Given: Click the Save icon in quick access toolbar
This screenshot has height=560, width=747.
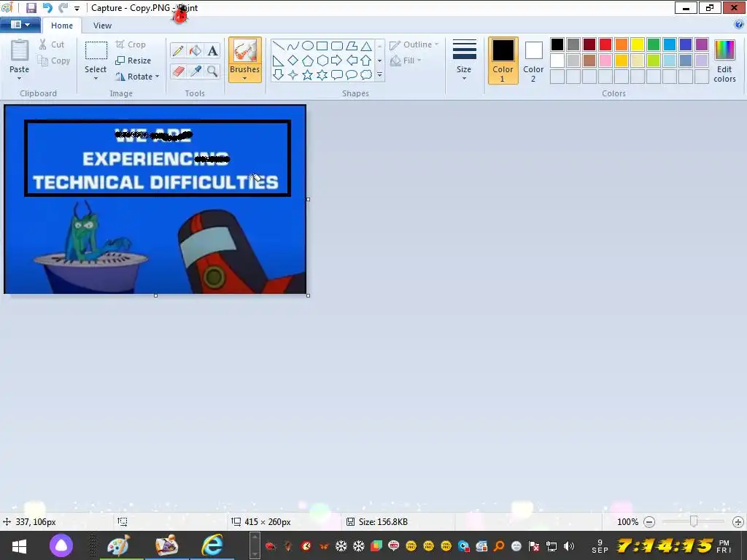Looking at the screenshot, I should pos(31,8).
